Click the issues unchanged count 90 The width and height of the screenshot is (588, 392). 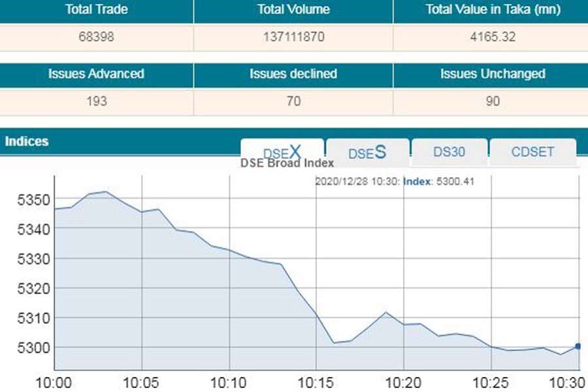tap(489, 101)
